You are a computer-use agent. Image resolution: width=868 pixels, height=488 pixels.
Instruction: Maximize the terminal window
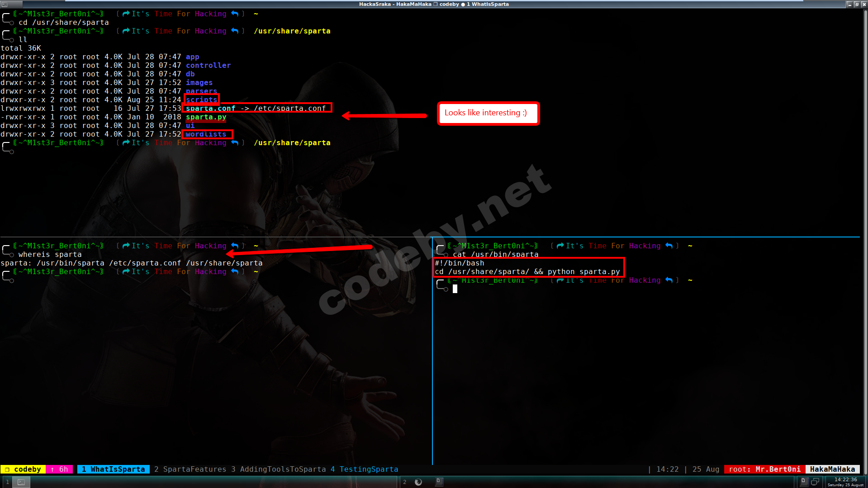coord(856,4)
